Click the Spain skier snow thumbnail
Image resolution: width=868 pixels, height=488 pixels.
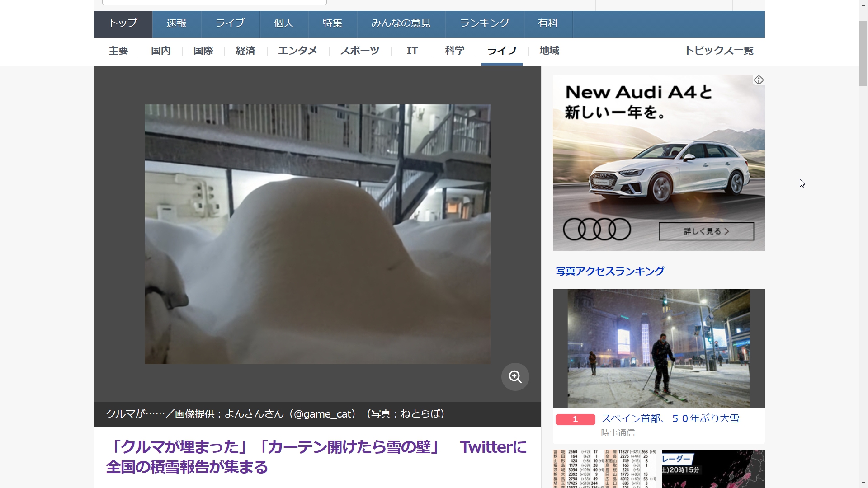coord(658,348)
